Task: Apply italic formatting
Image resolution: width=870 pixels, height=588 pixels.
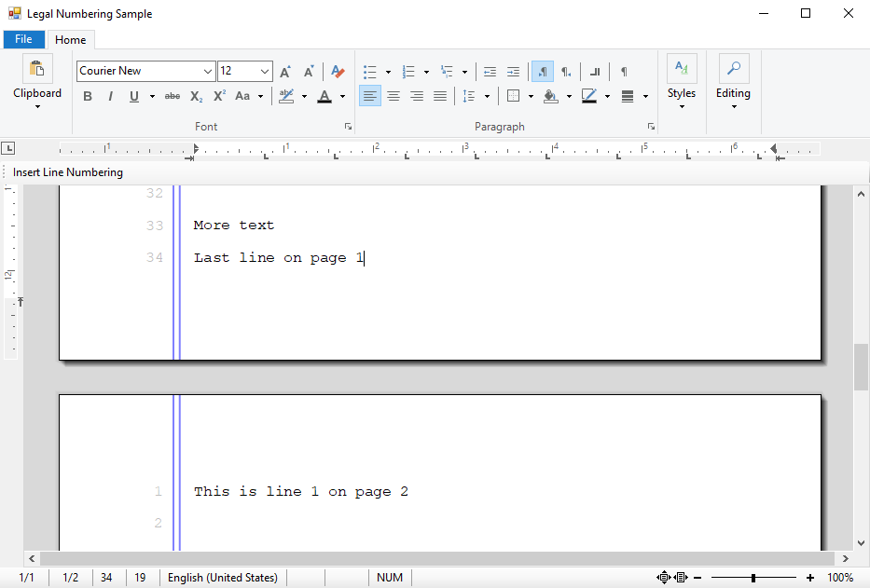Action: click(110, 96)
